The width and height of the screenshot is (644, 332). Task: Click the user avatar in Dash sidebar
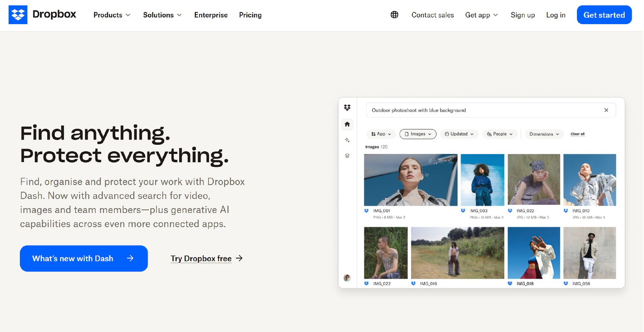coord(347,278)
